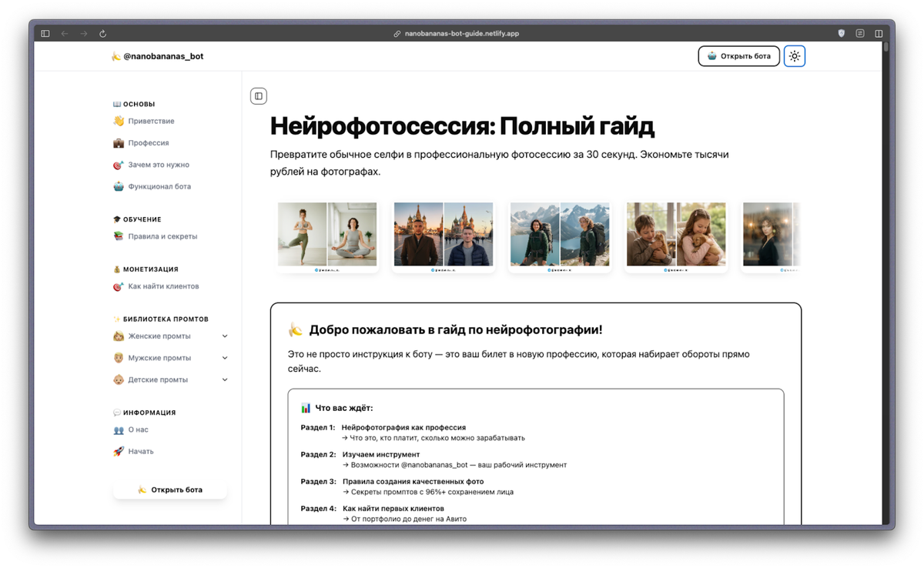Screen dimensions: 924x568
Task: Click the man emoji icon beside Мужские промты
Action: [119, 358]
